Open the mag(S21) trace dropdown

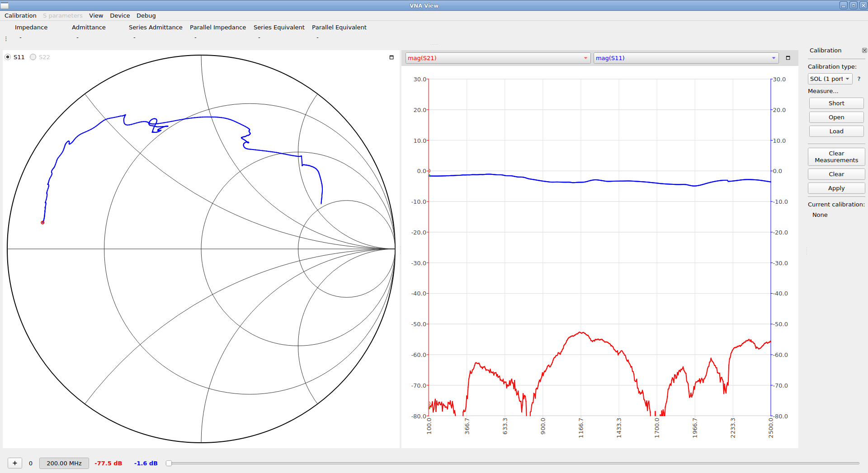tap(498, 58)
